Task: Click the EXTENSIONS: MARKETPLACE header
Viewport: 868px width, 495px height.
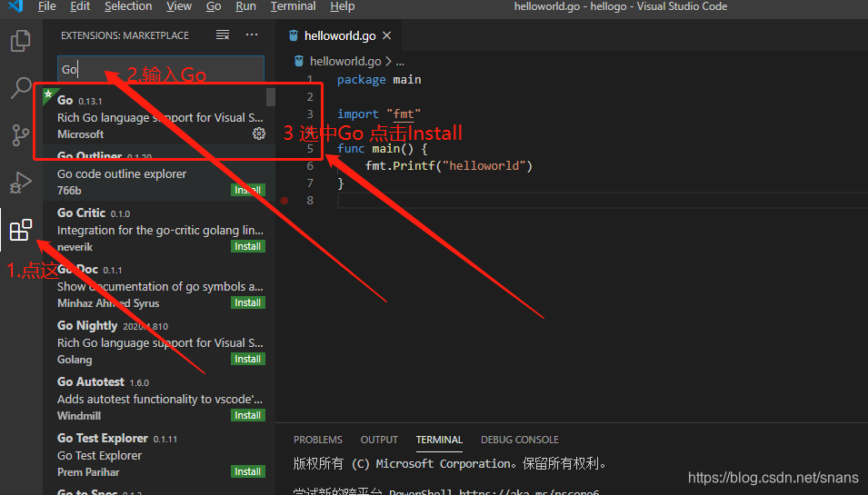Action: (x=125, y=35)
